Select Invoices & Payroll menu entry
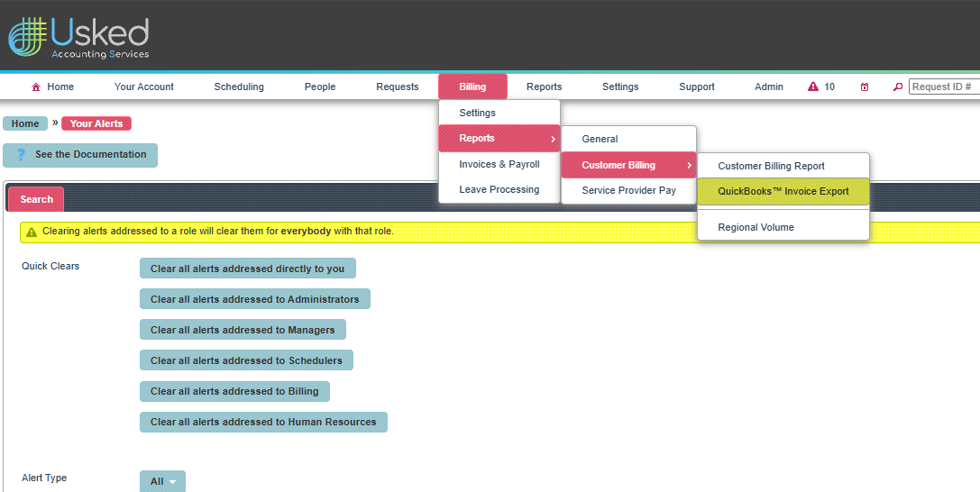 pos(499,164)
